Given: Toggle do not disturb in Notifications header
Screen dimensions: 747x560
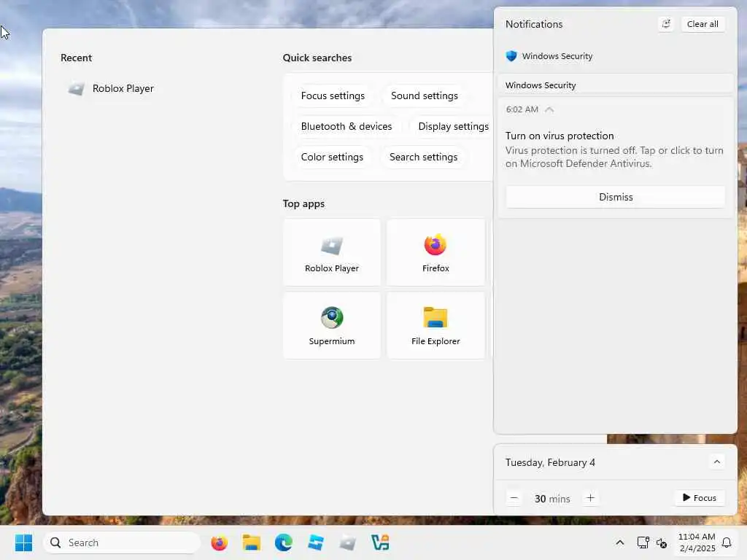Looking at the screenshot, I should pyautogui.click(x=666, y=24).
